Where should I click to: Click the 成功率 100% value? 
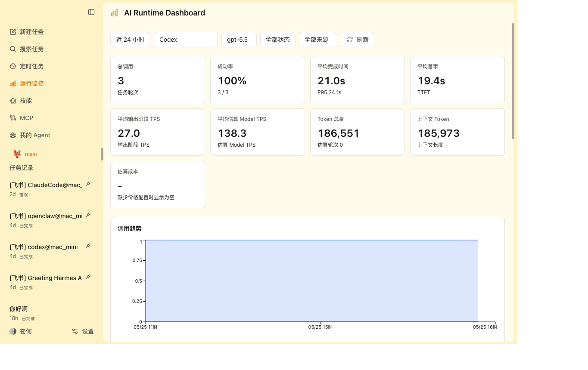(232, 81)
